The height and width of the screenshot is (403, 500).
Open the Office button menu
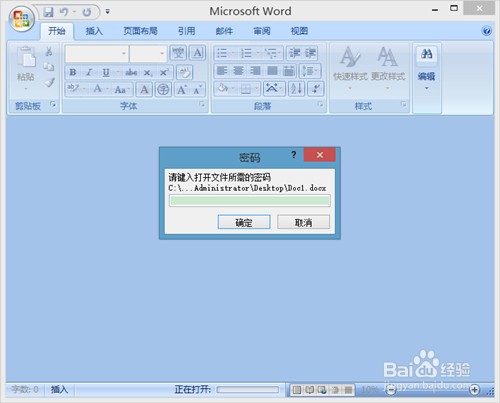(x=21, y=18)
